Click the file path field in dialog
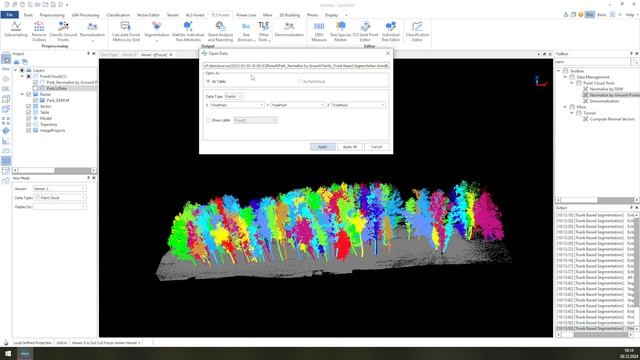The image size is (640, 360). [x=296, y=65]
